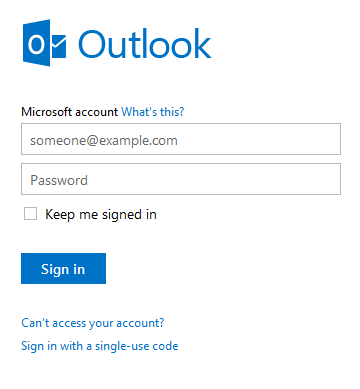Screen dimensions: 360x389
Task: Click the white O letter in logo
Action: [36, 44]
